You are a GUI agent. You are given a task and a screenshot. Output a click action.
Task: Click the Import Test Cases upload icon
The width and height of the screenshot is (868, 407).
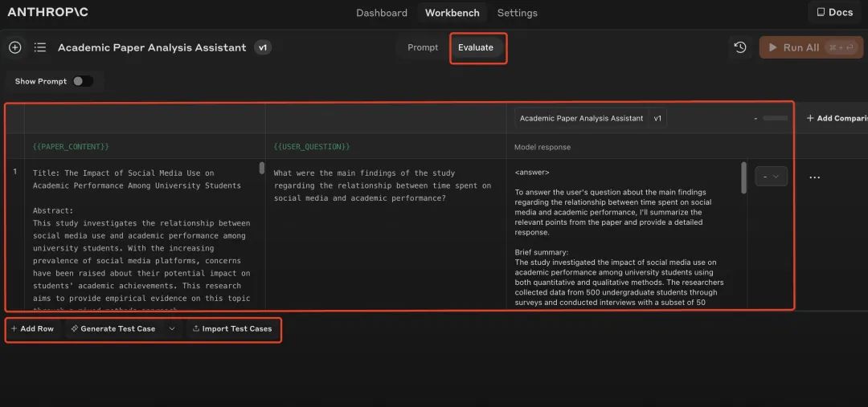click(195, 329)
